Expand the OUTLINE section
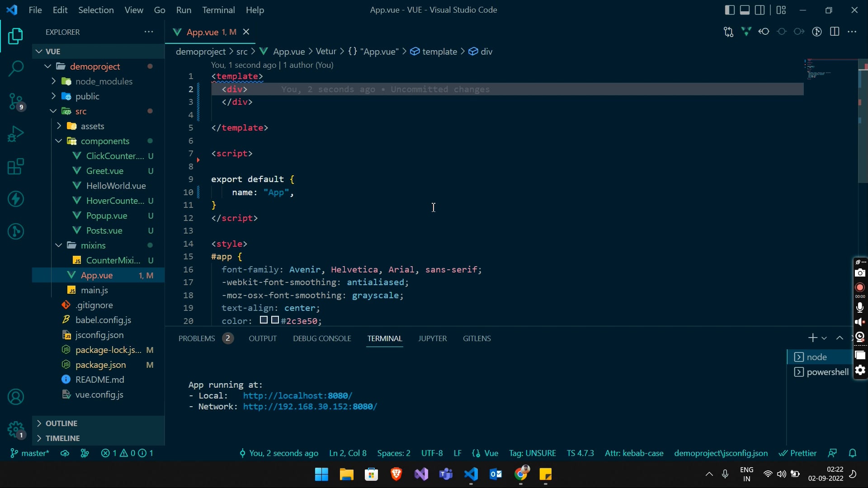The height and width of the screenshot is (488, 868). point(61,423)
